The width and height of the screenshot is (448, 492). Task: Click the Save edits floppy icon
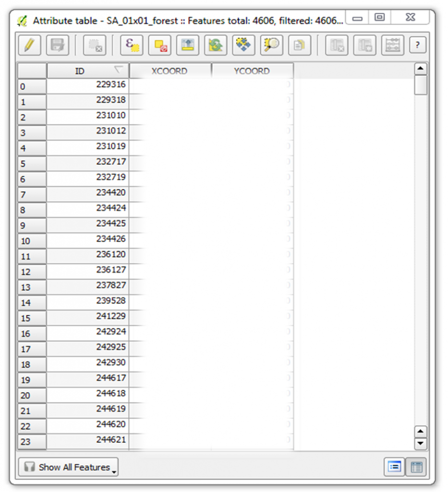click(57, 45)
